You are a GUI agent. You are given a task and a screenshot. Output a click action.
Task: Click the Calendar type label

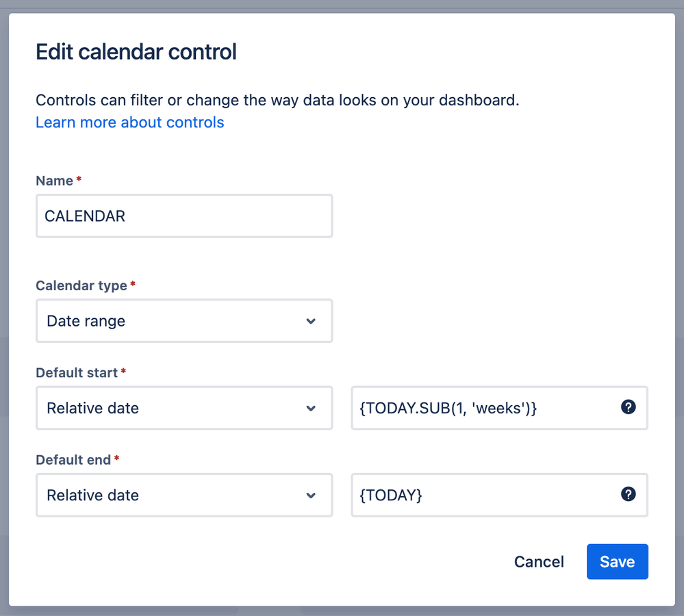coord(81,285)
